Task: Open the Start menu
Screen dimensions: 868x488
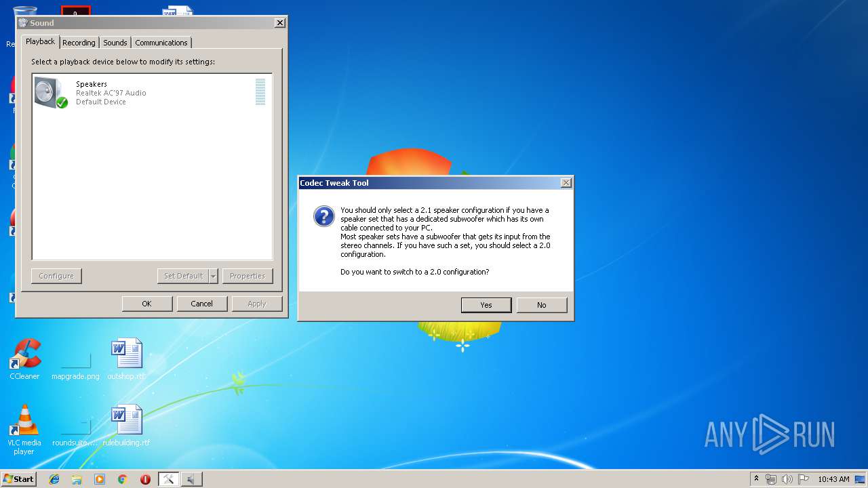Action: (18, 479)
